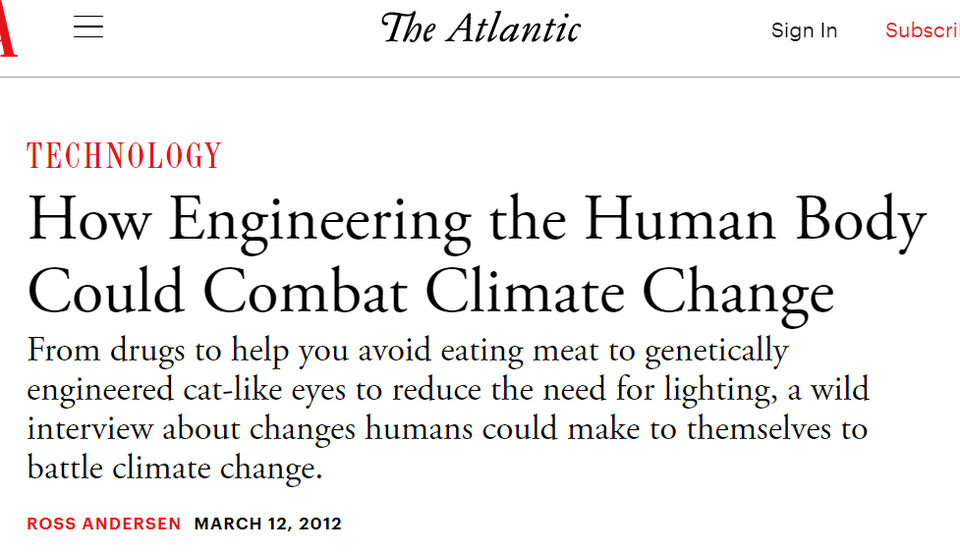This screenshot has width=960, height=553.
Task: Click subheading line starting 'engineered cat-like eyes'
Action: pos(448,391)
